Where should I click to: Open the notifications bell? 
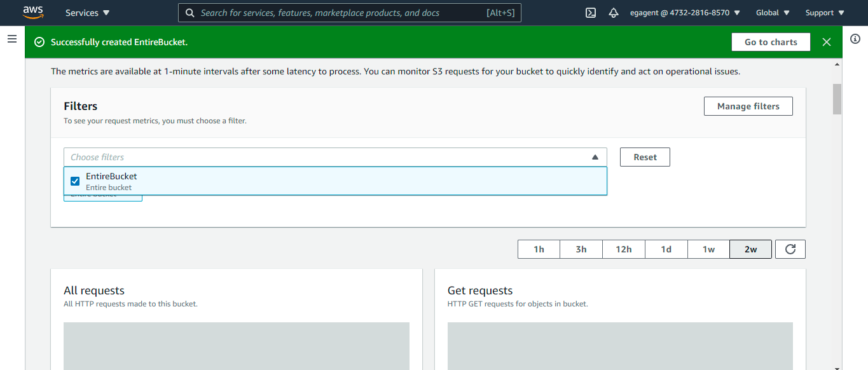(614, 13)
